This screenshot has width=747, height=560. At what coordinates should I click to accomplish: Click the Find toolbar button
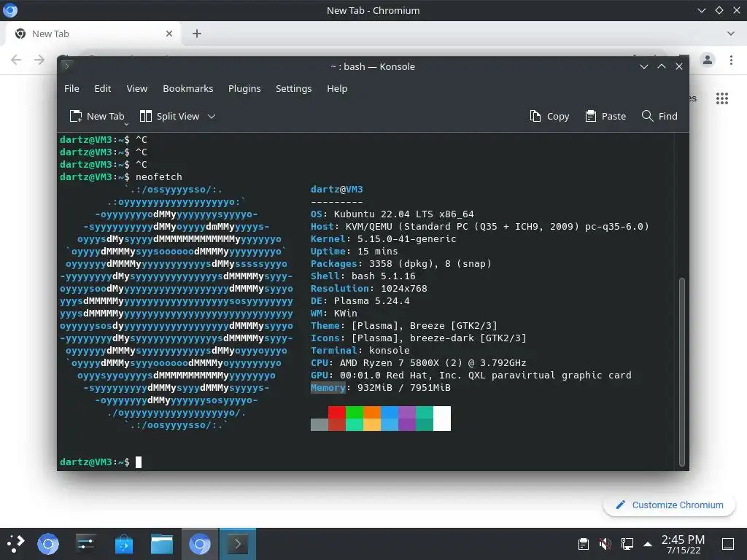659,116
